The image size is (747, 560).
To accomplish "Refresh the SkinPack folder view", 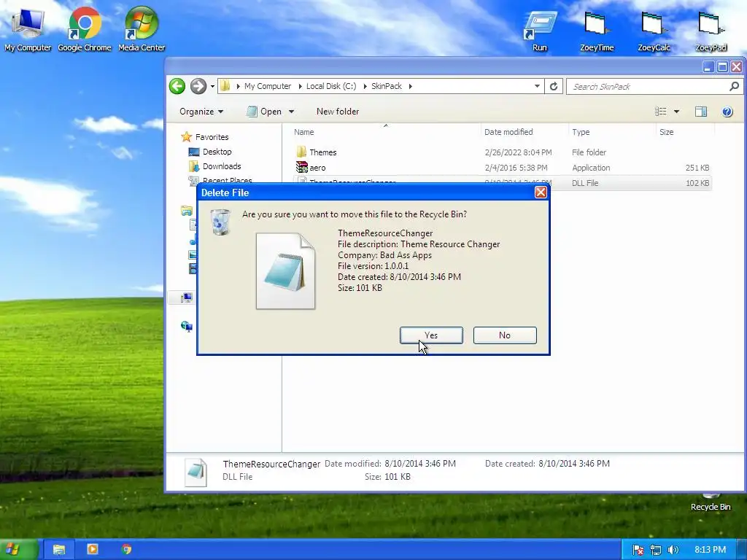I will point(554,86).
